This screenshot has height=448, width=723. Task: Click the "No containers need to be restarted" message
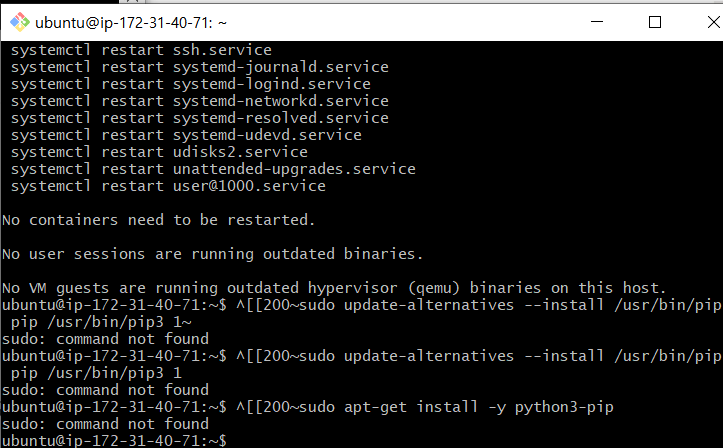click(159, 220)
